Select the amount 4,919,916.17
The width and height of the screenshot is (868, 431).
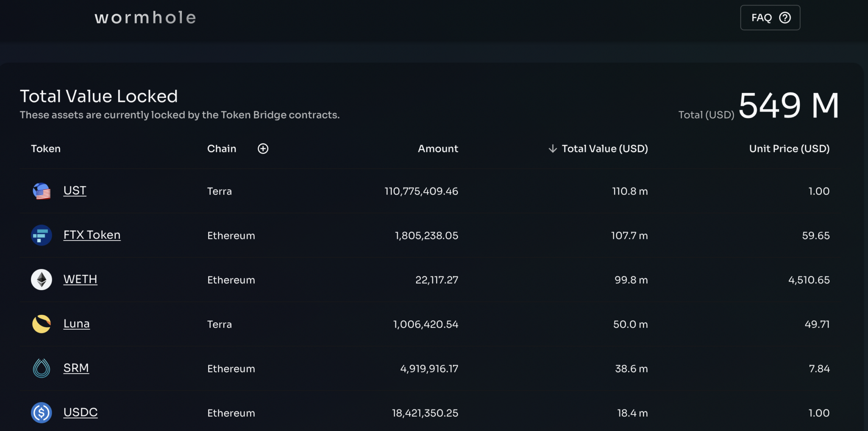coord(429,369)
